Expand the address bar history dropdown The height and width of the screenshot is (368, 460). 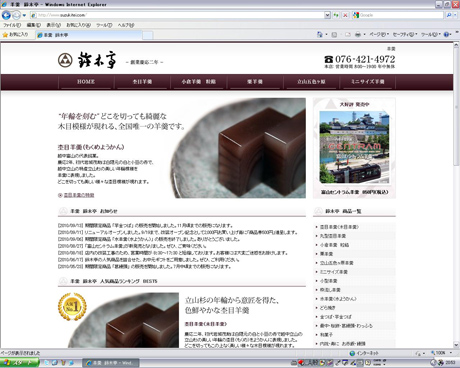(327, 15)
